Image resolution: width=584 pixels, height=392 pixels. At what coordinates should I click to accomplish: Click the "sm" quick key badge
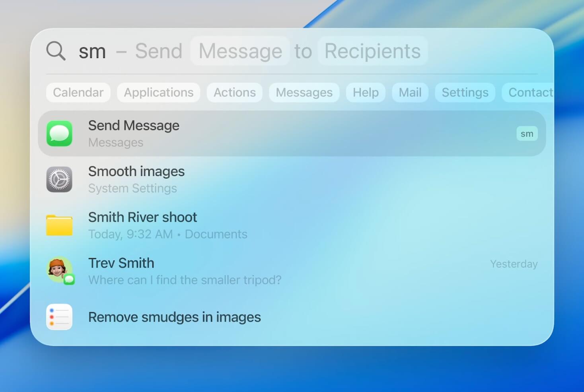coord(527,134)
